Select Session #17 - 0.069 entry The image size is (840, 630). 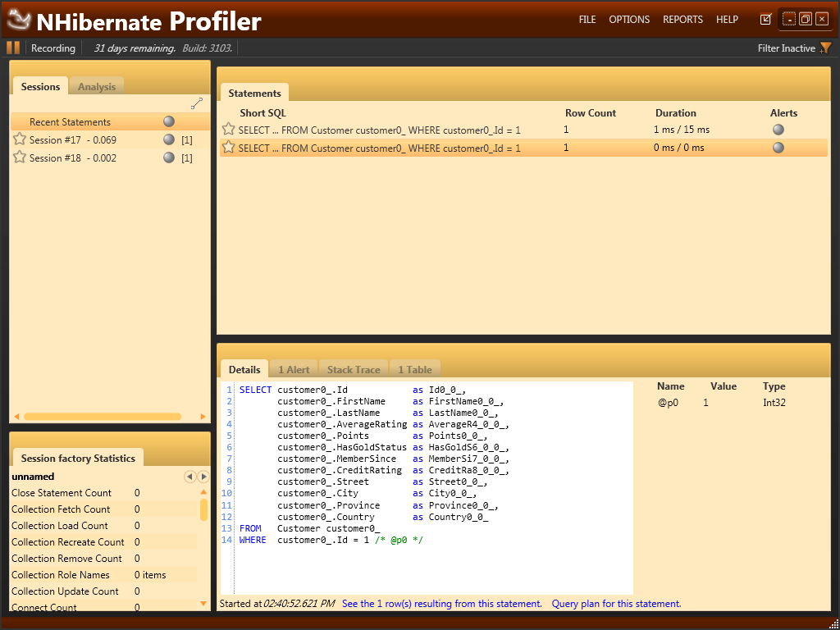(111, 139)
